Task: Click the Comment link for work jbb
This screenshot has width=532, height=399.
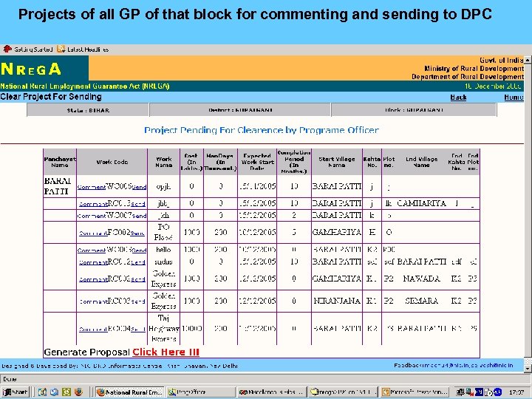Action: tap(93, 204)
